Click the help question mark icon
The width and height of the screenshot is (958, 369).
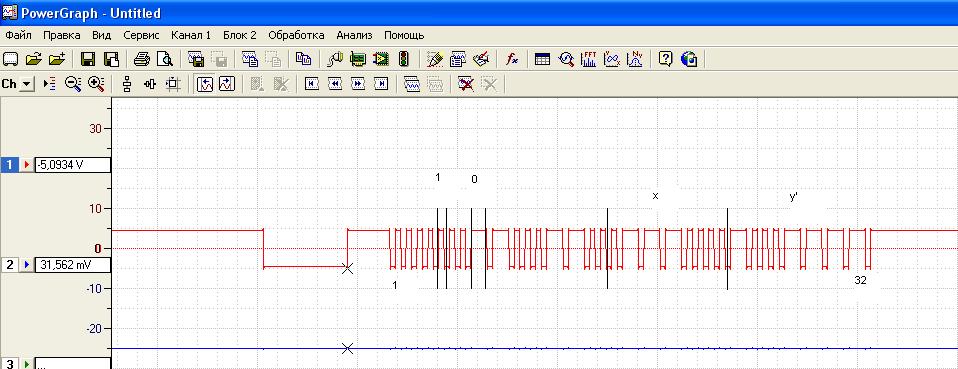[x=666, y=59]
